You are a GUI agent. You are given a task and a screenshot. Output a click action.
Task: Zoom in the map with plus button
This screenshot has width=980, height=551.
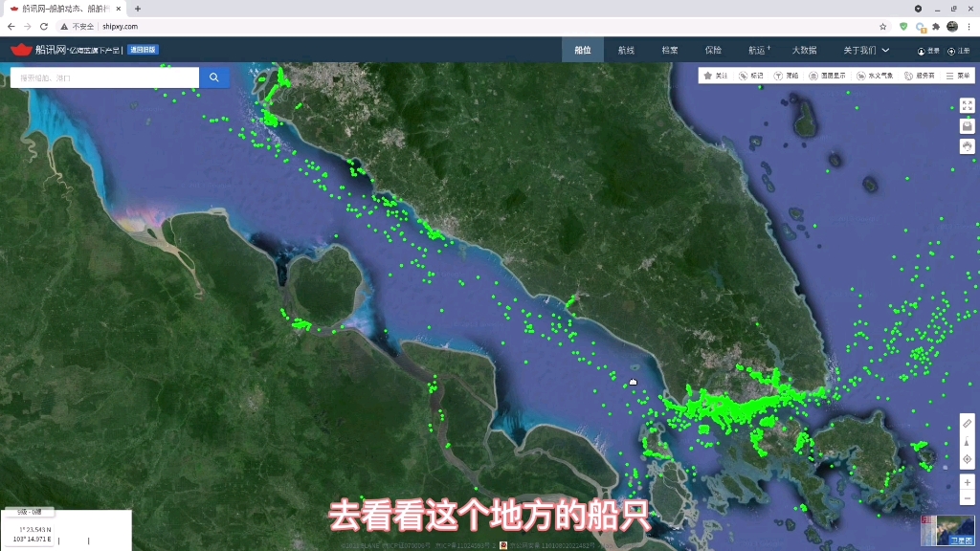[x=967, y=482]
